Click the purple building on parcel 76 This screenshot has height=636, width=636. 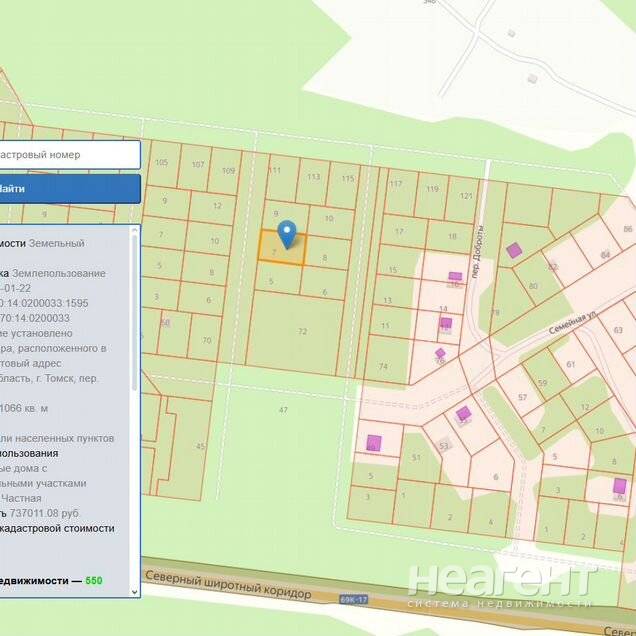440,353
